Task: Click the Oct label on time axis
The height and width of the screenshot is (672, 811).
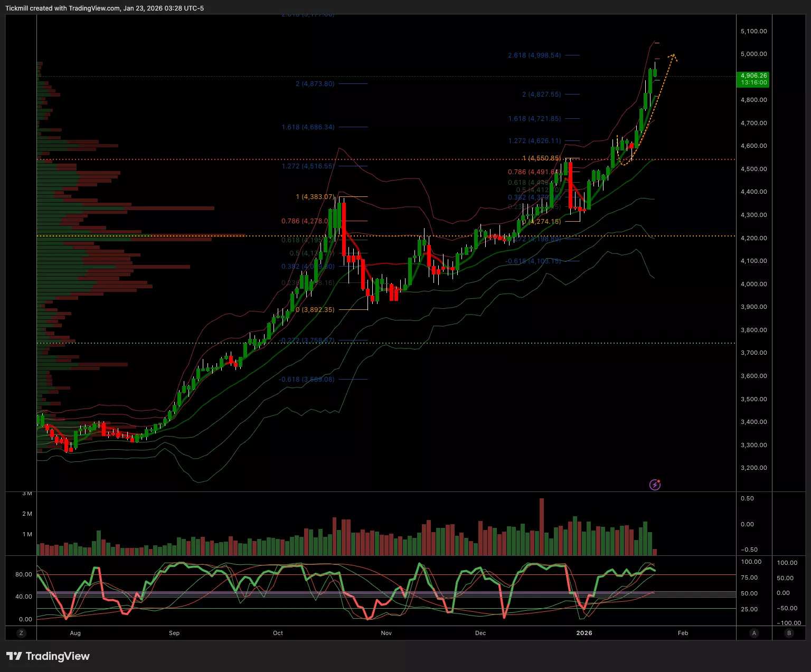Action: pyautogui.click(x=278, y=633)
